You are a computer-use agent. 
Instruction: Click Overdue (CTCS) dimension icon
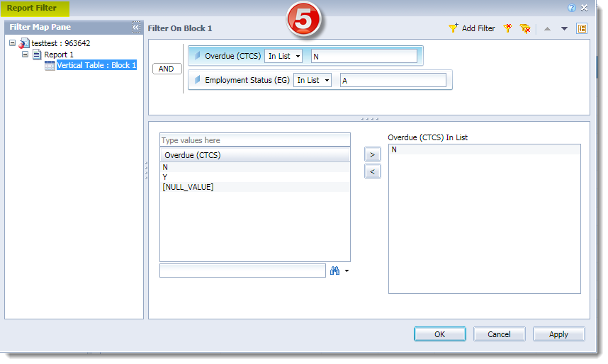[197, 56]
